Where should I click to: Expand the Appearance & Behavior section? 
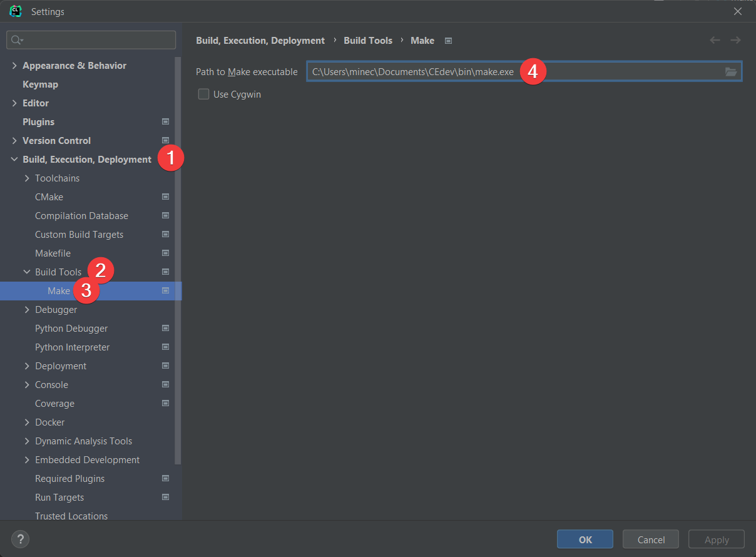14,66
